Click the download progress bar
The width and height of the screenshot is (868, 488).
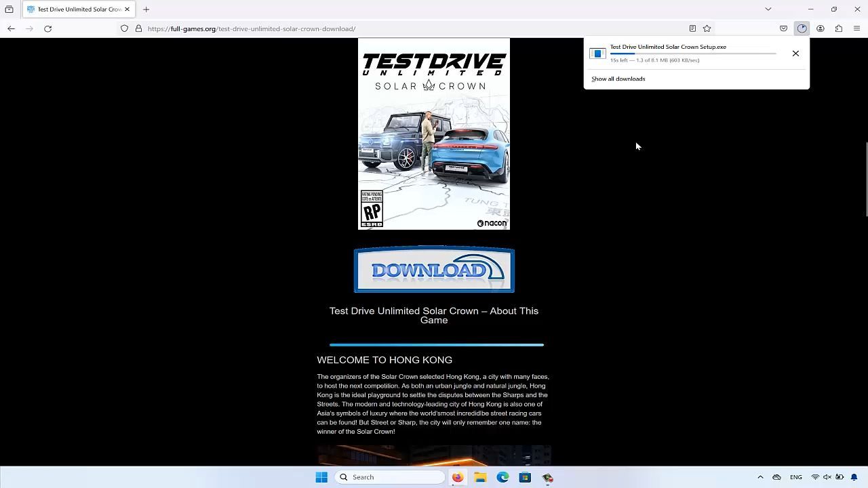point(693,54)
